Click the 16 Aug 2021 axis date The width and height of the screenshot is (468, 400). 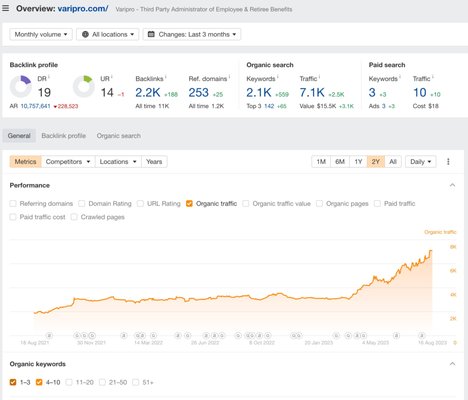[x=35, y=342]
